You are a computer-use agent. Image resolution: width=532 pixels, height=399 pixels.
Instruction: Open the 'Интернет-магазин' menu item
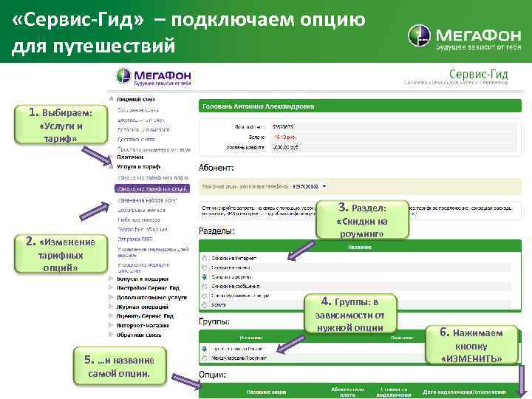[x=143, y=325]
